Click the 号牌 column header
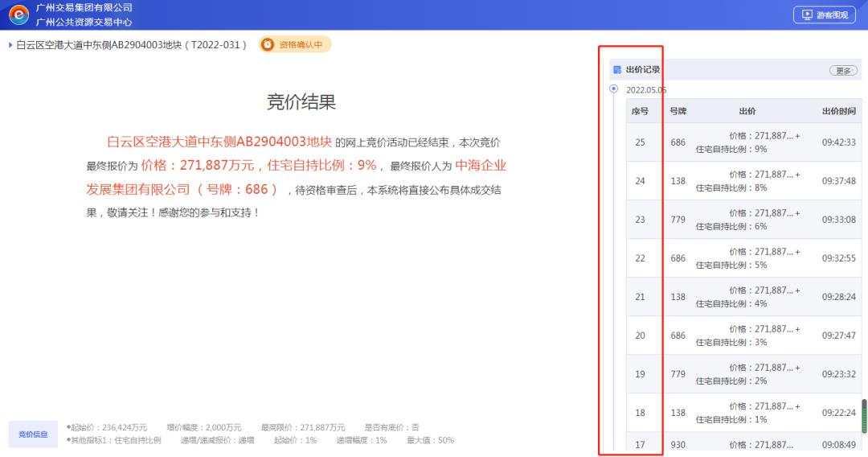 (678, 111)
